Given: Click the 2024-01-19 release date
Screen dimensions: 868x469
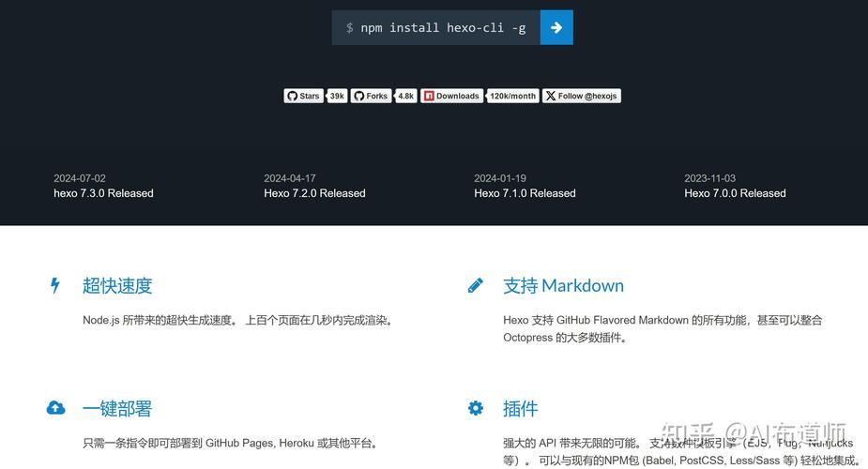Looking at the screenshot, I should pyautogui.click(x=500, y=178).
